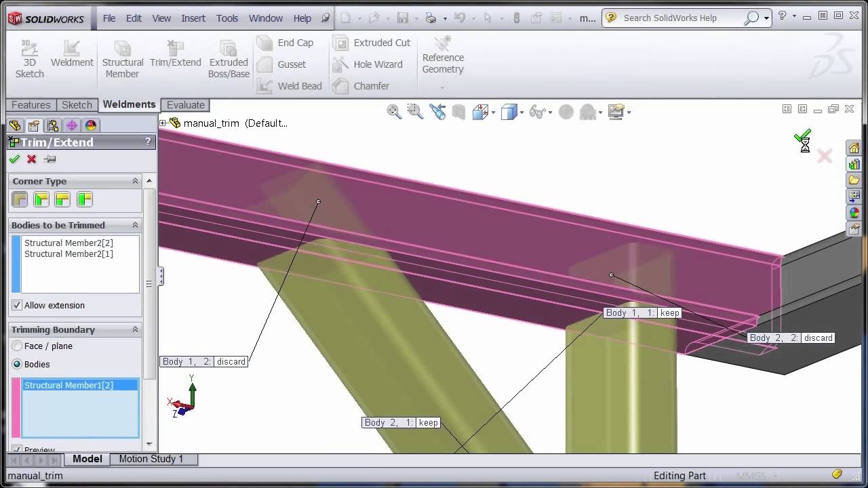Click Search SolidWorks Help field
868x488 pixels.
click(682, 18)
